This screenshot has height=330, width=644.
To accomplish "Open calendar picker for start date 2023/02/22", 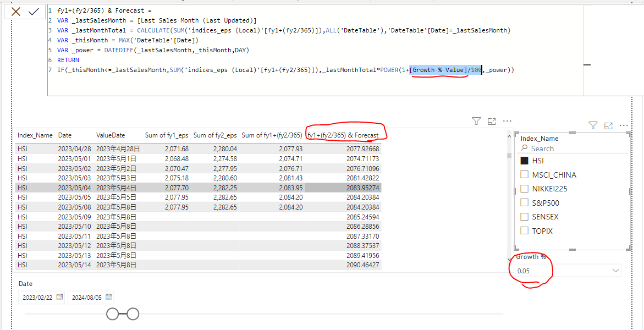I will click(59, 296).
